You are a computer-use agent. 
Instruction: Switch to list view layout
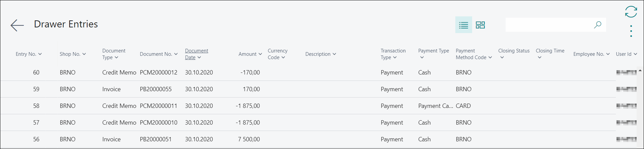click(463, 25)
